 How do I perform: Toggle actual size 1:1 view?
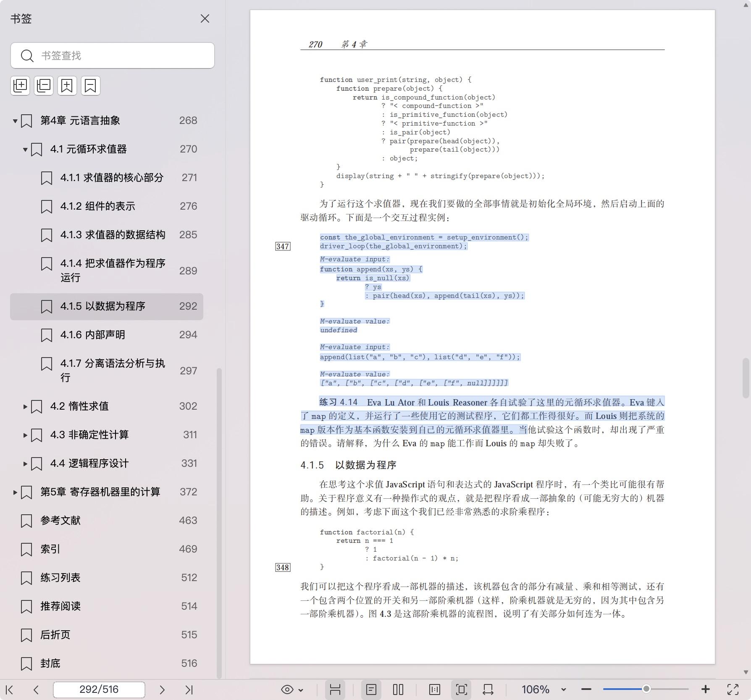click(x=435, y=689)
